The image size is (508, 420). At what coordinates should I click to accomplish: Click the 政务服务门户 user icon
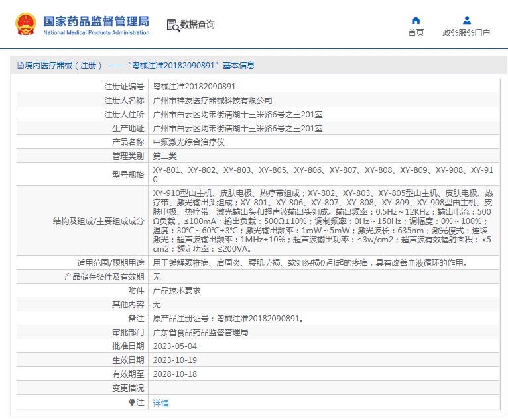click(x=466, y=20)
